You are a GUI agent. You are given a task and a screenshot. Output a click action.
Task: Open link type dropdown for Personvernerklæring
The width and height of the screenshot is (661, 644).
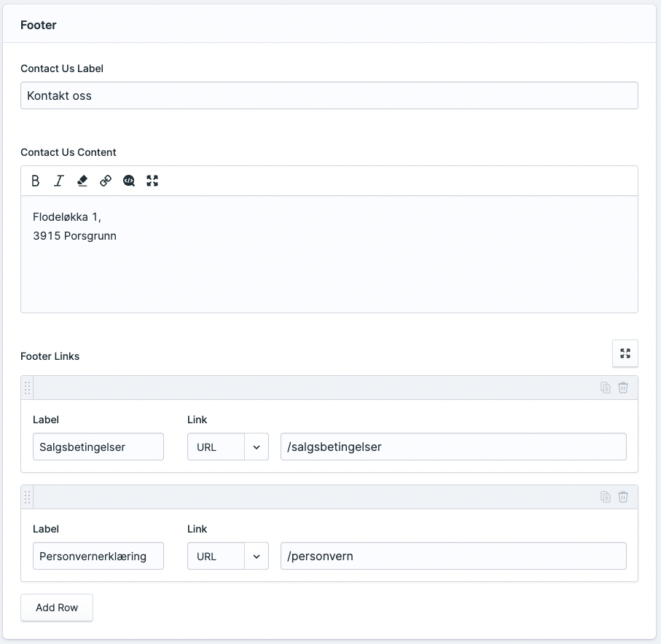pyautogui.click(x=256, y=557)
